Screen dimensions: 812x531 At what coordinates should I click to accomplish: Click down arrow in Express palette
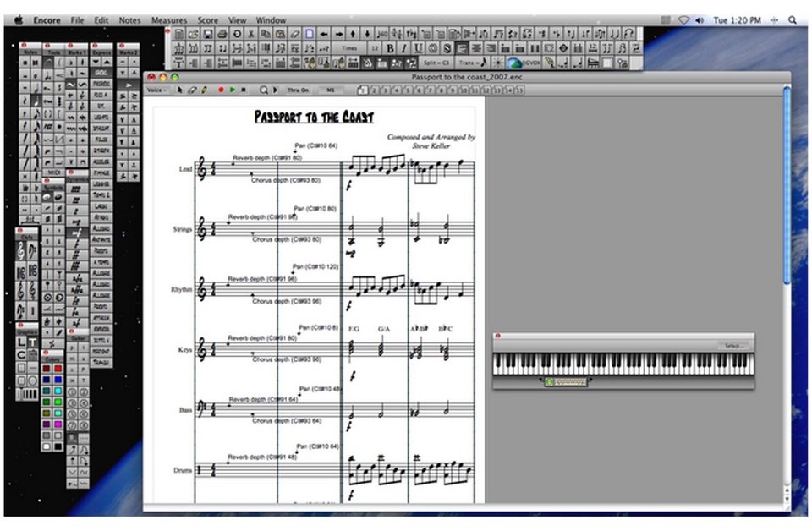click(x=96, y=62)
